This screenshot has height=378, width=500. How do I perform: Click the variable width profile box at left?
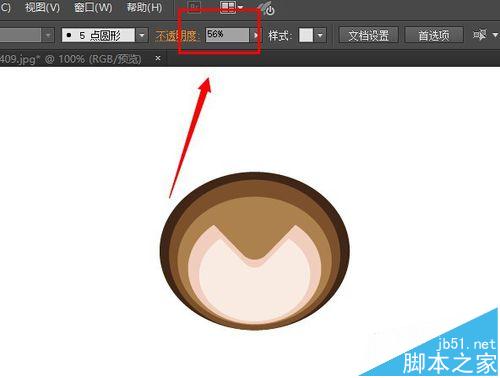click(x=20, y=35)
